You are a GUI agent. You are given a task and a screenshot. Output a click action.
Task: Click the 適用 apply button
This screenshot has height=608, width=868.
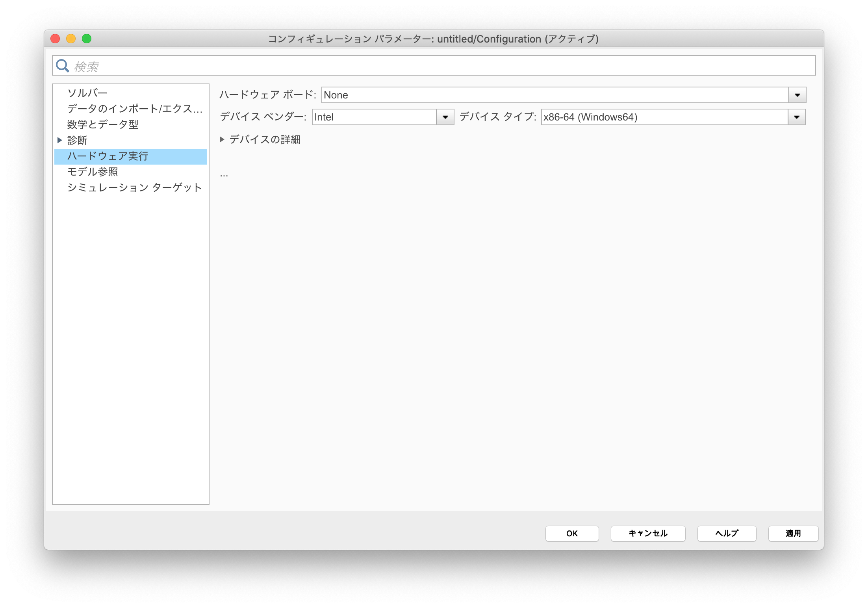(x=793, y=533)
